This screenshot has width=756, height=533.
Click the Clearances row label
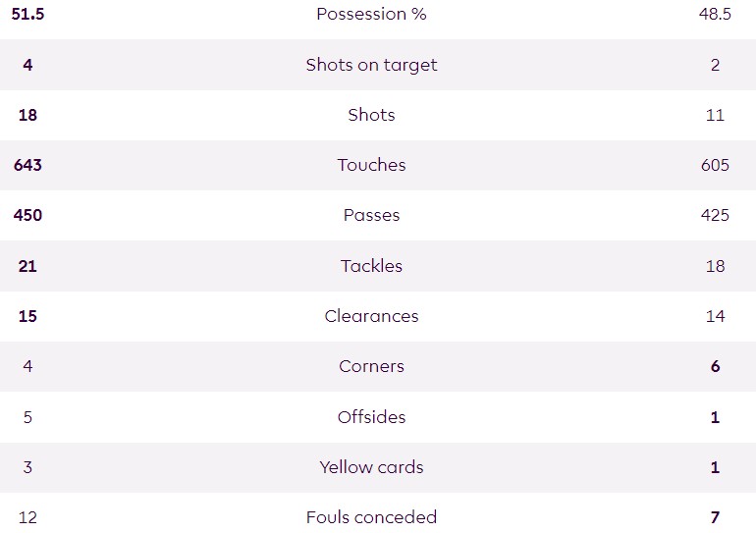coord(371,316)
